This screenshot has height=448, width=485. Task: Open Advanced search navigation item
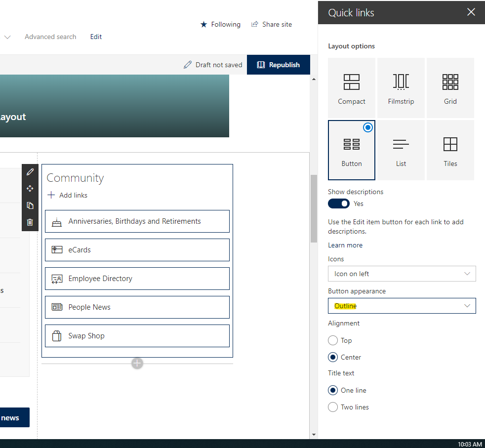click(50, 37)
